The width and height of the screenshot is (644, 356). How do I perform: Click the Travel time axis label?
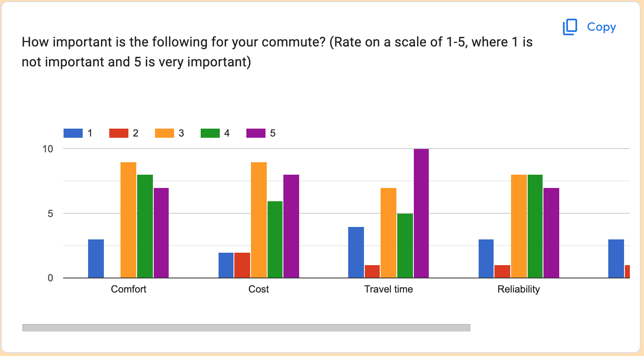[x=388, y=289]
